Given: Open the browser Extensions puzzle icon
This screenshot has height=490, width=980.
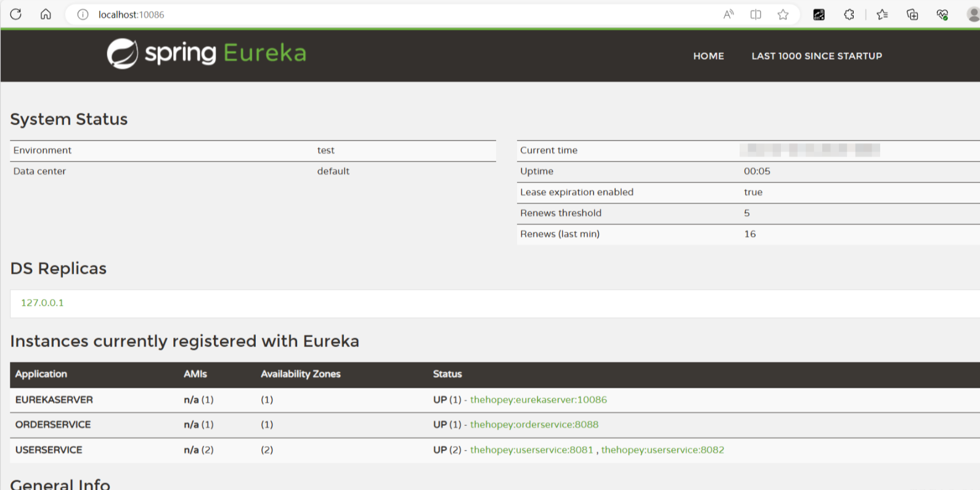Looking at the screenshot, I should [849, 15].
